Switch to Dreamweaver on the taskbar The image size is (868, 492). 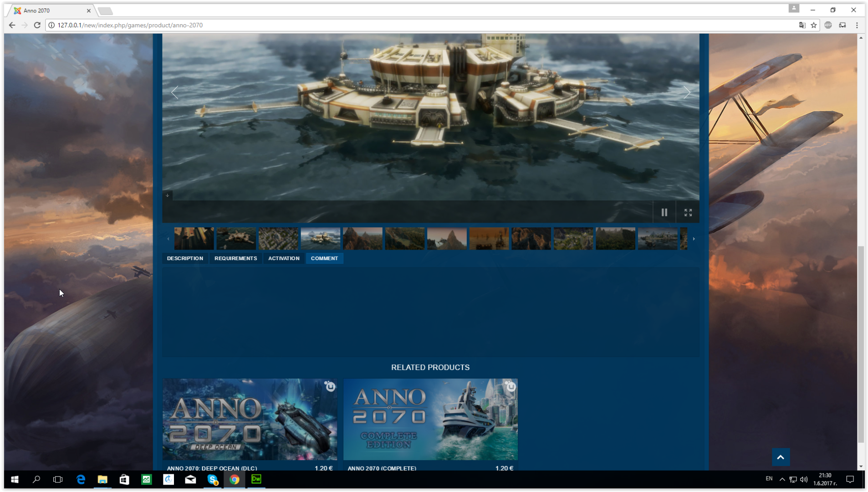click(x=256, y=479)
